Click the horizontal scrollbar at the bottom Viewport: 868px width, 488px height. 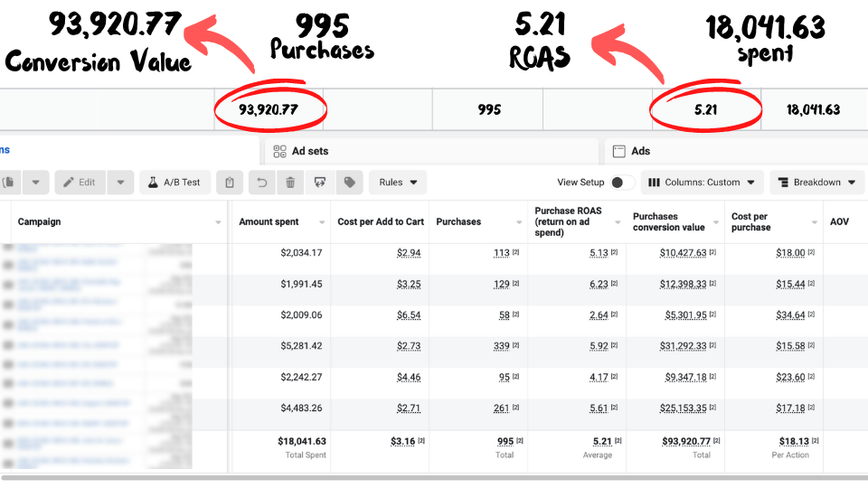[434, 477]
